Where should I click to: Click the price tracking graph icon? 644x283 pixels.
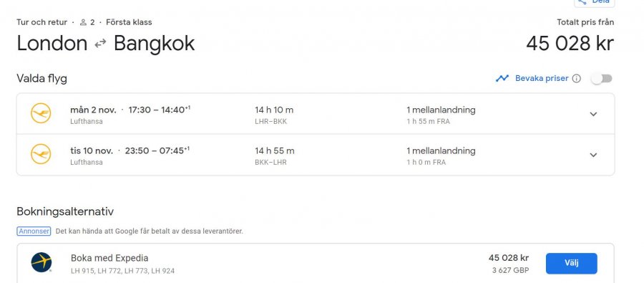(x=502, y=78)
